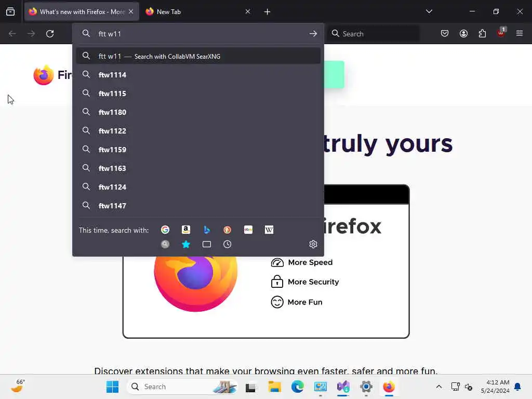Open Save to Pocket button
This screenshot has height=399, width=532.
445,33
